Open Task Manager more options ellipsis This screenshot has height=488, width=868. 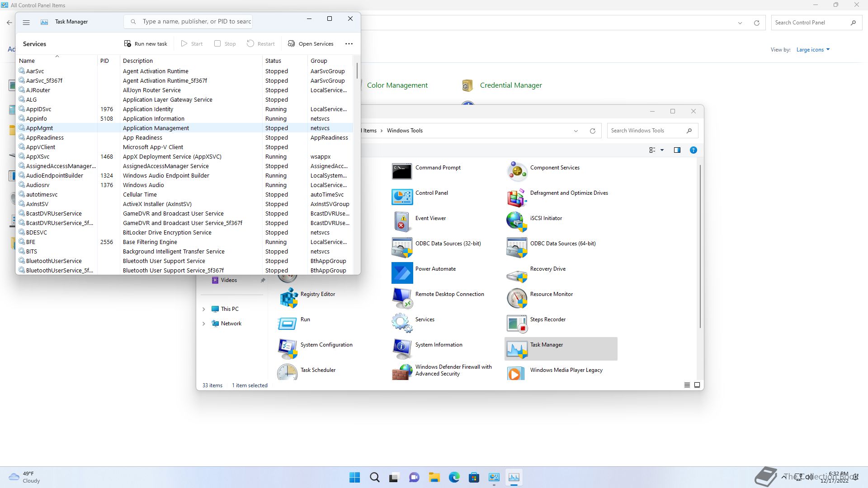tap(349, 44)
